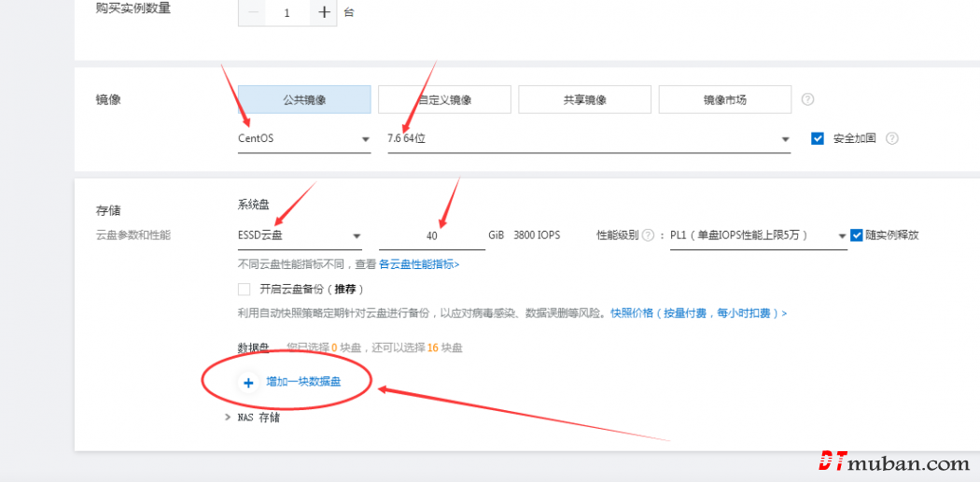Click the plus icon to add data disk
The image size is (980, 482).
pyautogui.click(x=248, y=382)
